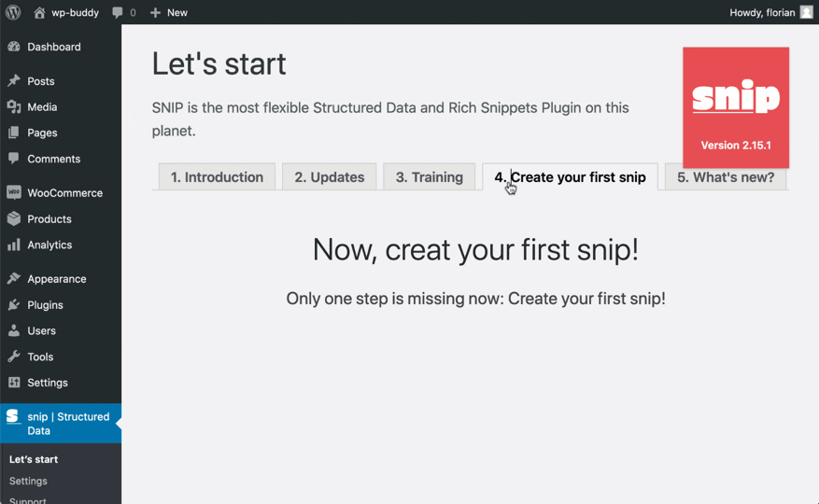Open Dashboard gauge icon in sidebar
Image resolution: width=819 pixels, height=504 pixels.
tap(14, 47)
